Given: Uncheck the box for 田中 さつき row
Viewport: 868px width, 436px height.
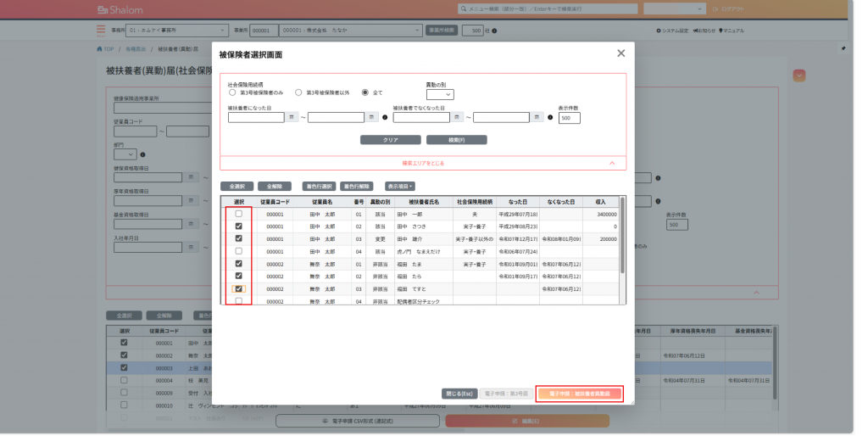Looking at the screenshot, I should tap(238, 226).
